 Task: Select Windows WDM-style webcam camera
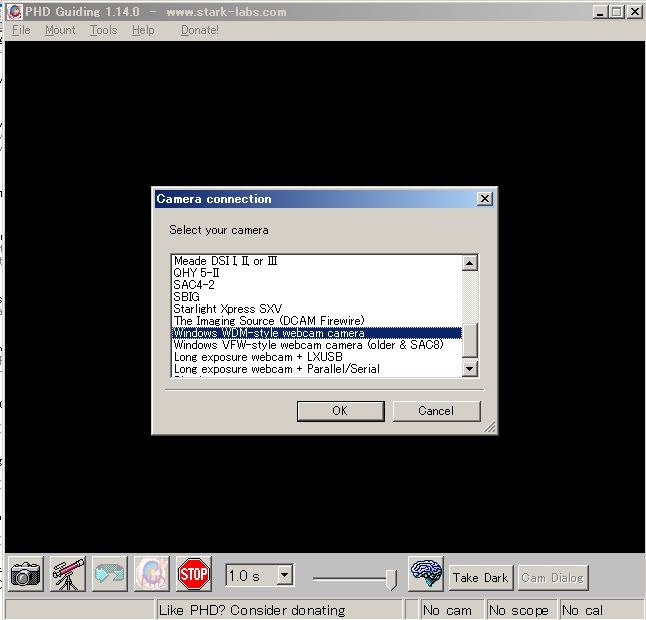[316, 333]
